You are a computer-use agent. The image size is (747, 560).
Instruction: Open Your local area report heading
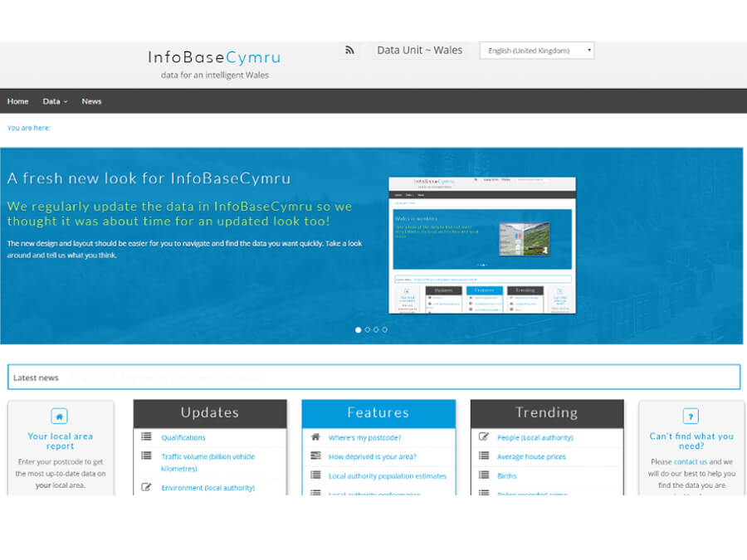[x=60, y=441]
